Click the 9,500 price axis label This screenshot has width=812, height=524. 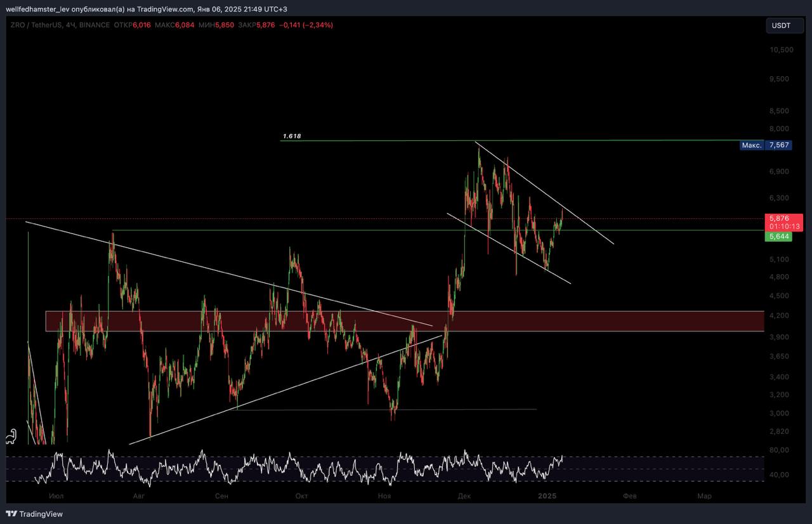click(780, 79)
